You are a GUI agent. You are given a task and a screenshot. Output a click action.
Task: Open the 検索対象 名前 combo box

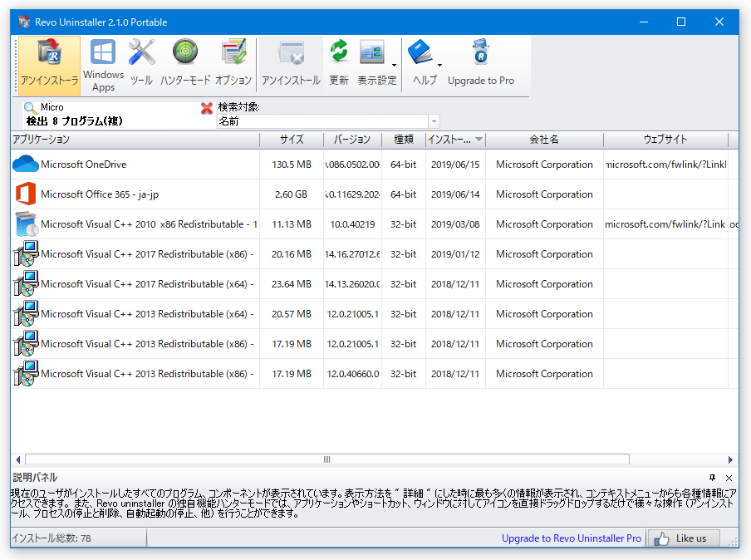tap(328, 121)
